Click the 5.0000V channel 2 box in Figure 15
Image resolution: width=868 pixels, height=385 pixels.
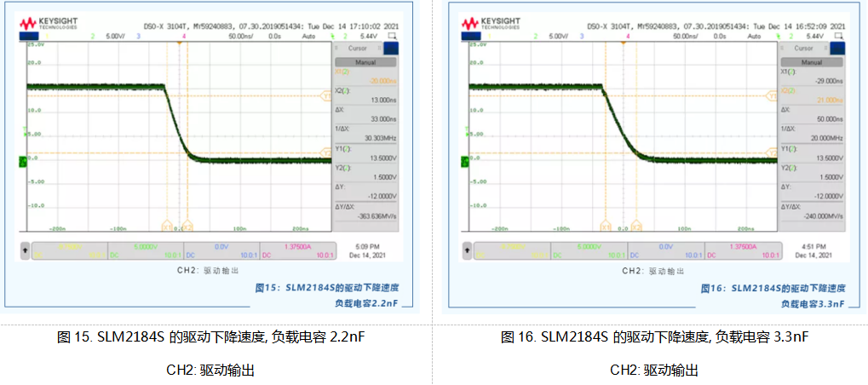pos(146,250)
